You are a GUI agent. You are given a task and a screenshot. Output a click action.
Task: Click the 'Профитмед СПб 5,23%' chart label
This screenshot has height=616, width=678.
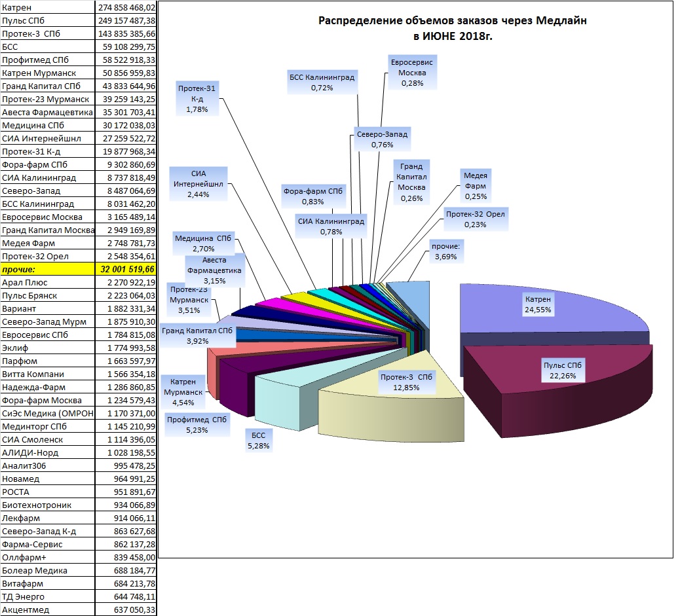click(x=197, y=425)
